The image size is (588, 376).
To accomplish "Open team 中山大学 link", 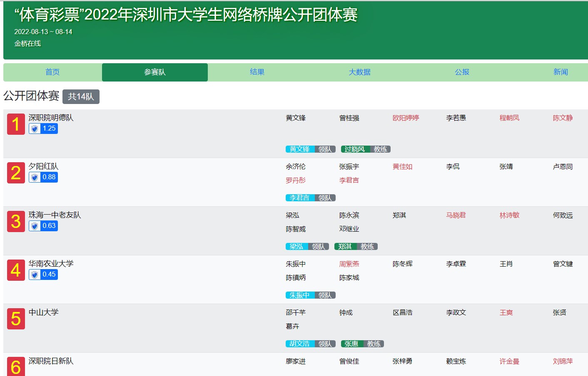I will [x=43, y=312].
